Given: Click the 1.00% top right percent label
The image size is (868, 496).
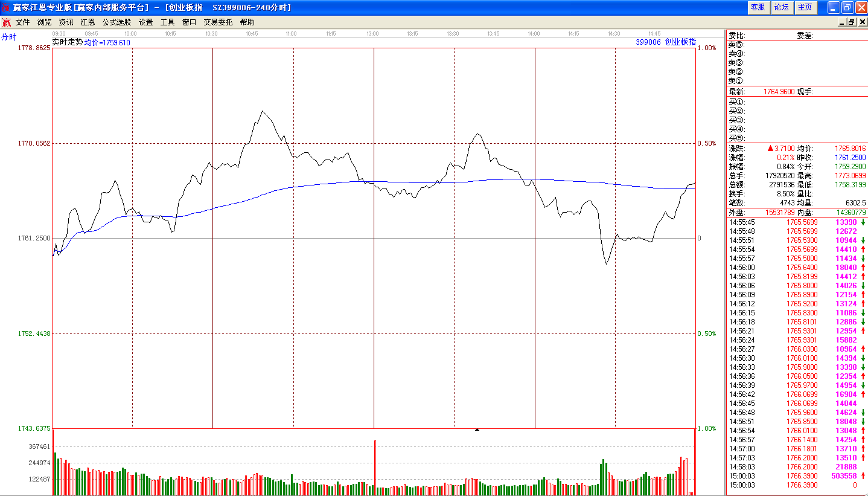Looking at the screenshot, I should [707, 48].
